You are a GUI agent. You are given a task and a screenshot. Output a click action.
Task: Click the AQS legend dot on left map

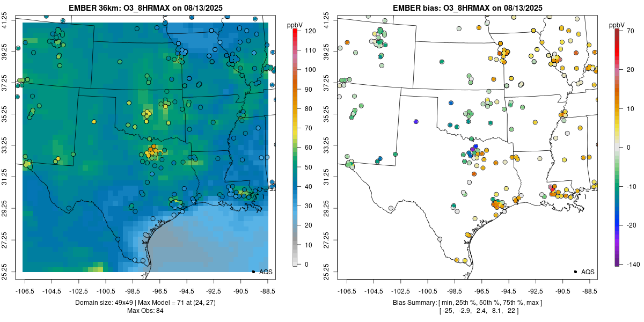point(253,272)
